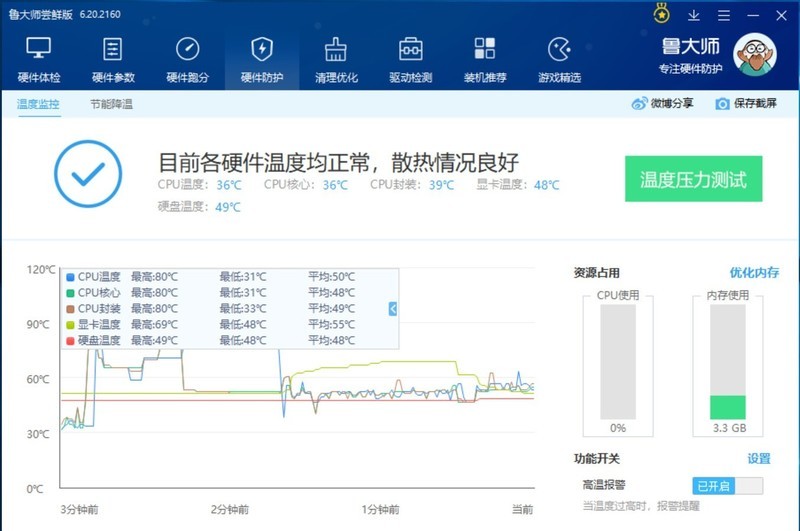Image resolution: width=800 pixels, height=531 pixels.
Task: Open the hamburger main menu
Action: (723, 15)
